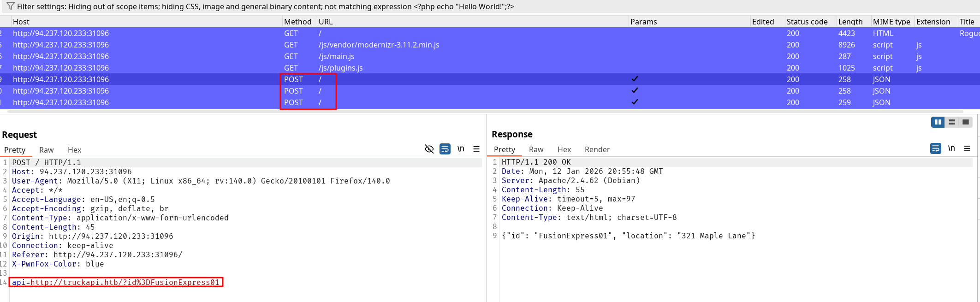This screenshot has width=980, height=302.
Task: Toggle word wrap in Request panel
Action: 445,149
